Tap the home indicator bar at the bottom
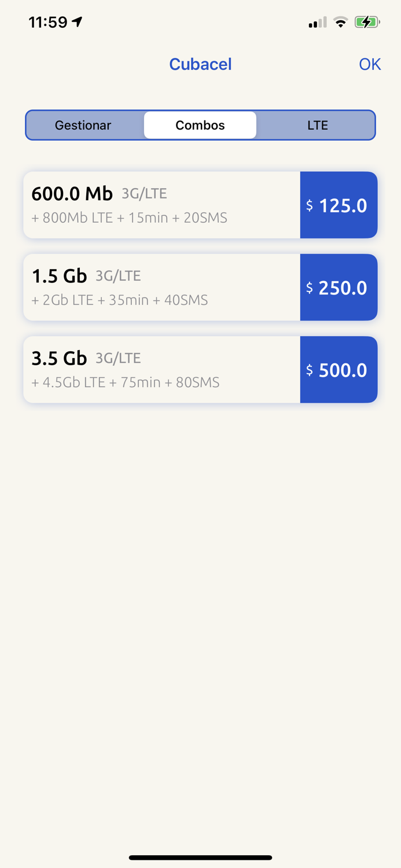This screenshot has height=868, width=401. (x=200, y=858)
